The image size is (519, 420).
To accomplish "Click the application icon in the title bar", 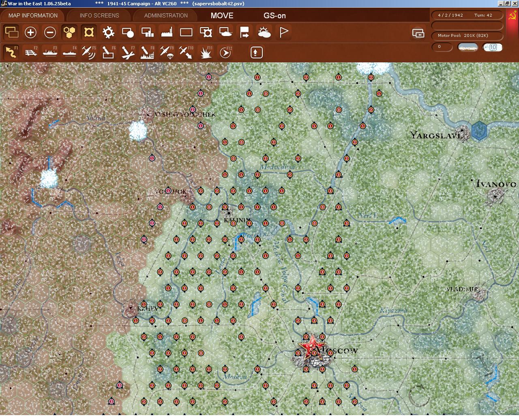I will [x=4, y=4].
